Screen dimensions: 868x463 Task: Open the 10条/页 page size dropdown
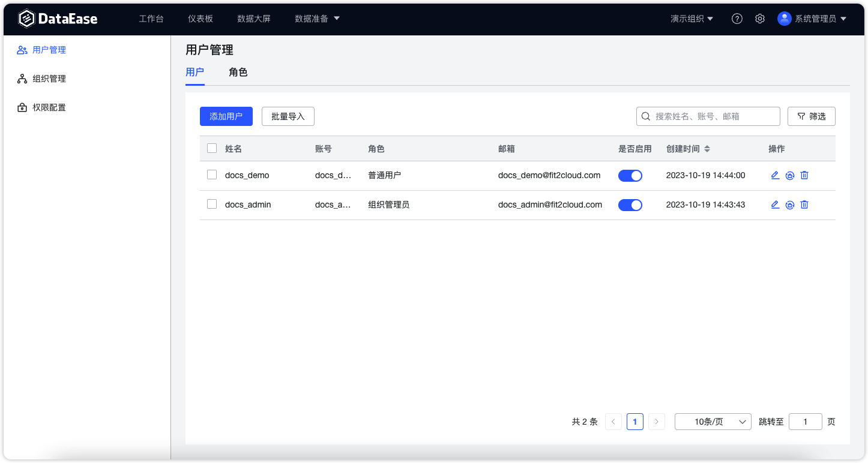tap(713, 422)
